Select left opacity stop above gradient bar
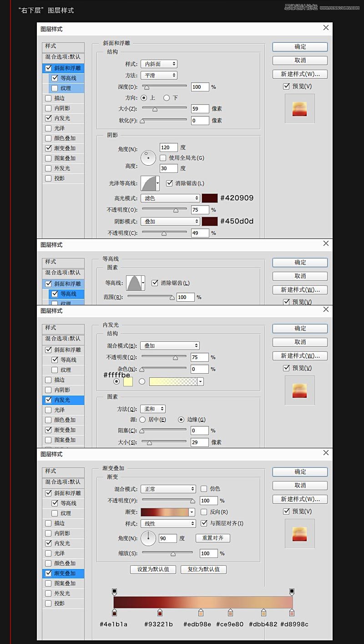Viewport: 364px width, 644px height. pos(114,592)
